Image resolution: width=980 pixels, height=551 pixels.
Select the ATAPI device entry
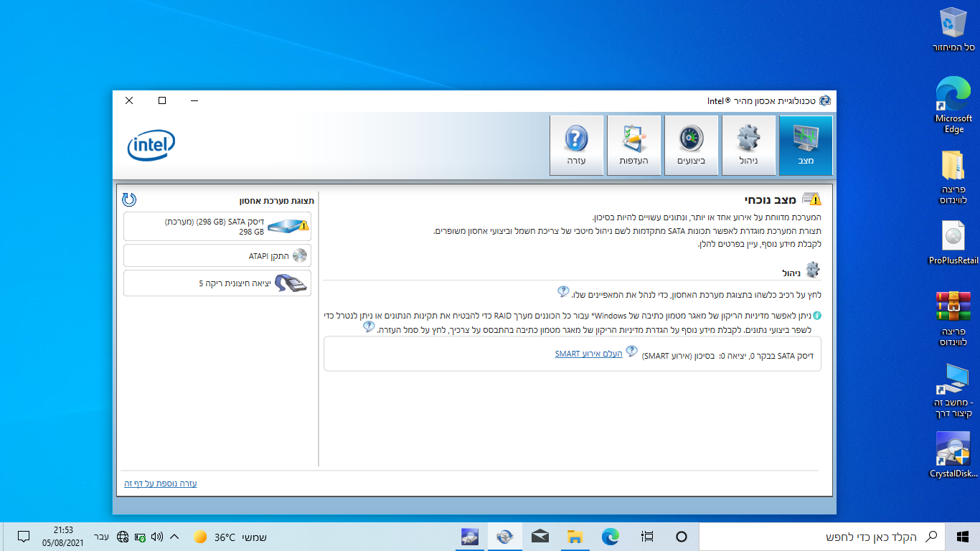tap(217, 255)
